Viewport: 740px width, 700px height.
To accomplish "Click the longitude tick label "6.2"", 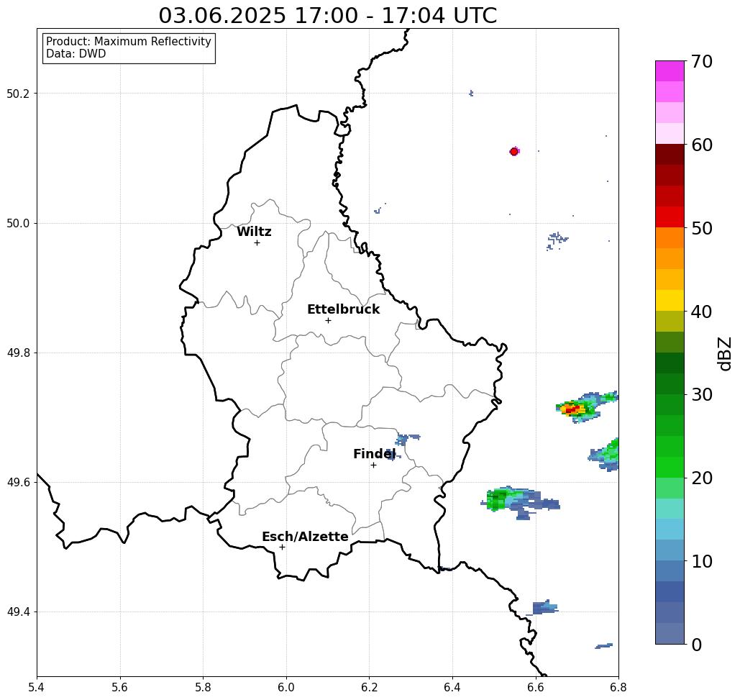I will [x=369, y=687].
